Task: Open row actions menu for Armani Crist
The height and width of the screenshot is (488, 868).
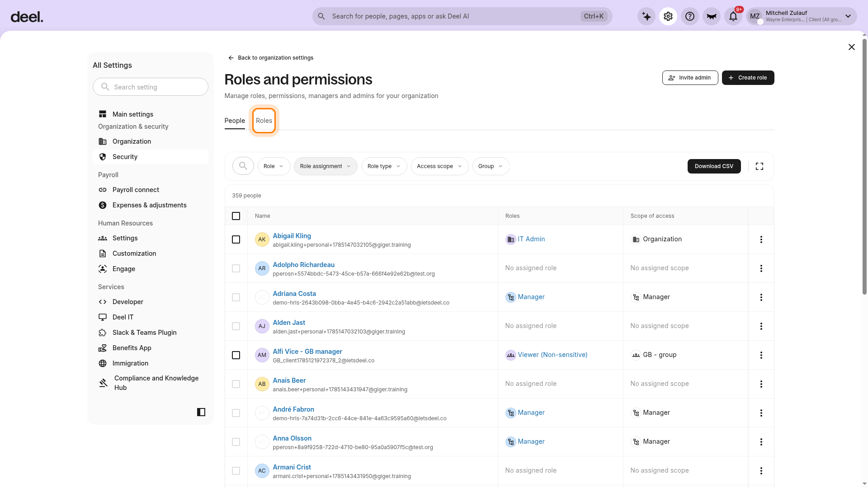Action: pos(761,471)
